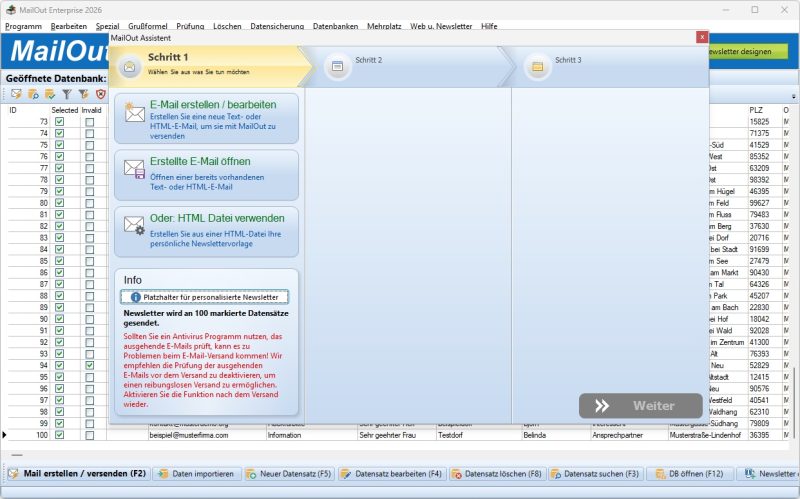Close the MailOut Assistent dialog
800x499 pixels.
point(702,37)
